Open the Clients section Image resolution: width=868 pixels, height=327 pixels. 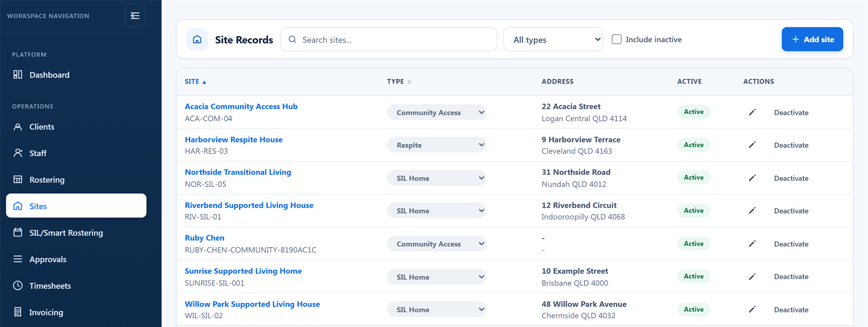click(76, 127)
